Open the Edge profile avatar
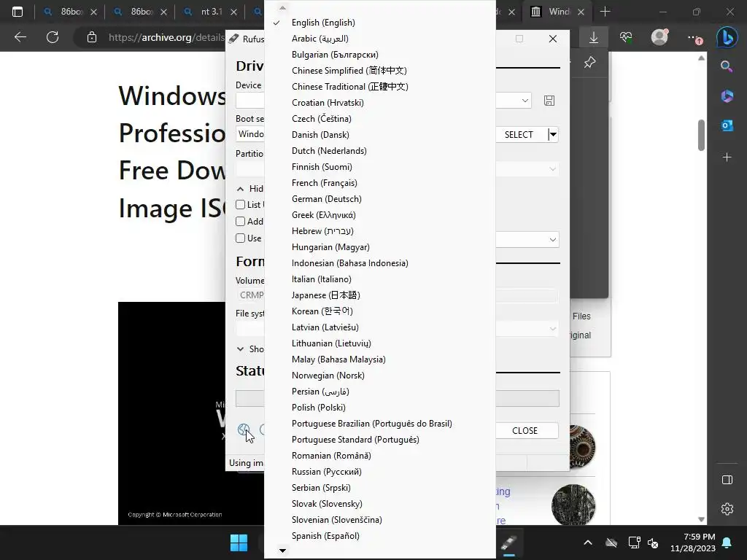 pyautogui.click(x=659, y=36)
